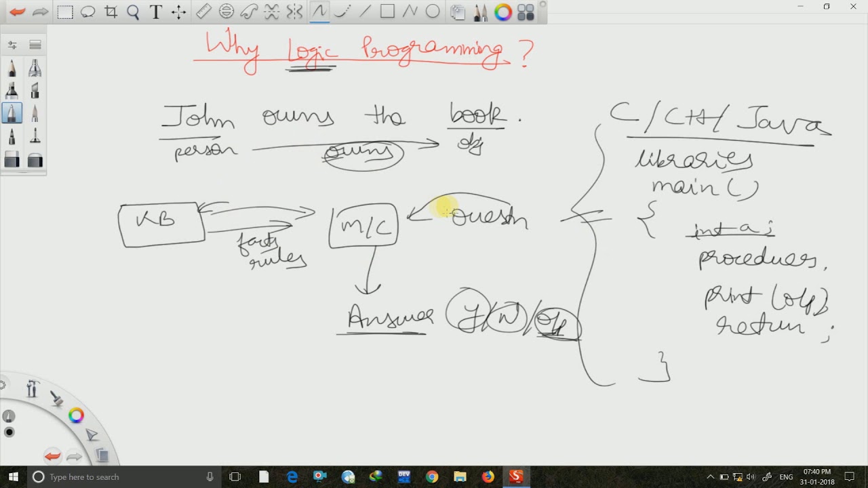Click redo arrow in corner lagoon
The height and width of the screenshot is (488, 868).
(74, 456)
